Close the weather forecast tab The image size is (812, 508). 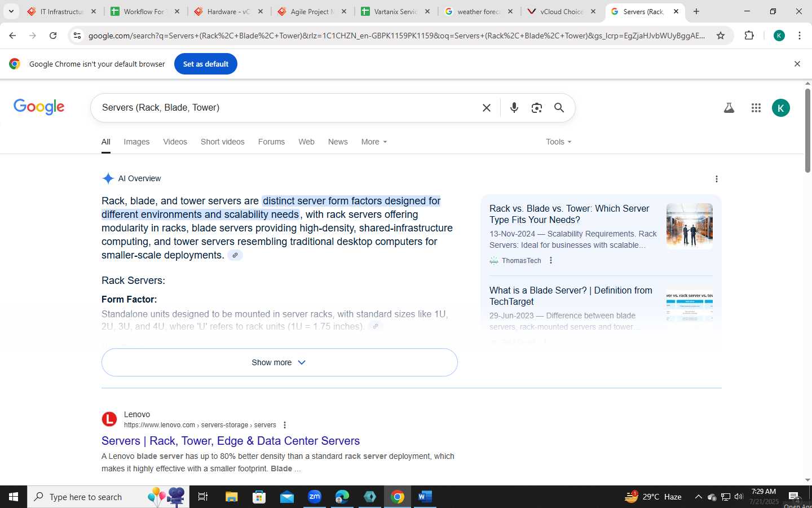510,11
